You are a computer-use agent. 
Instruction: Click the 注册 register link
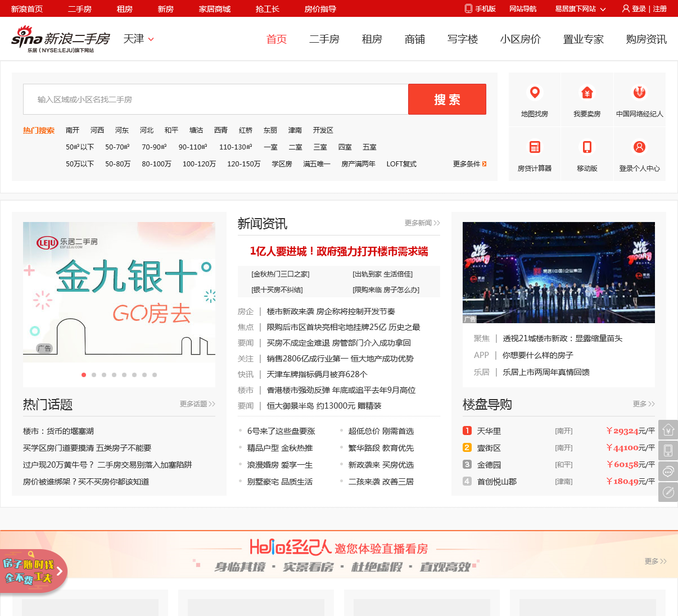[660, 8]
